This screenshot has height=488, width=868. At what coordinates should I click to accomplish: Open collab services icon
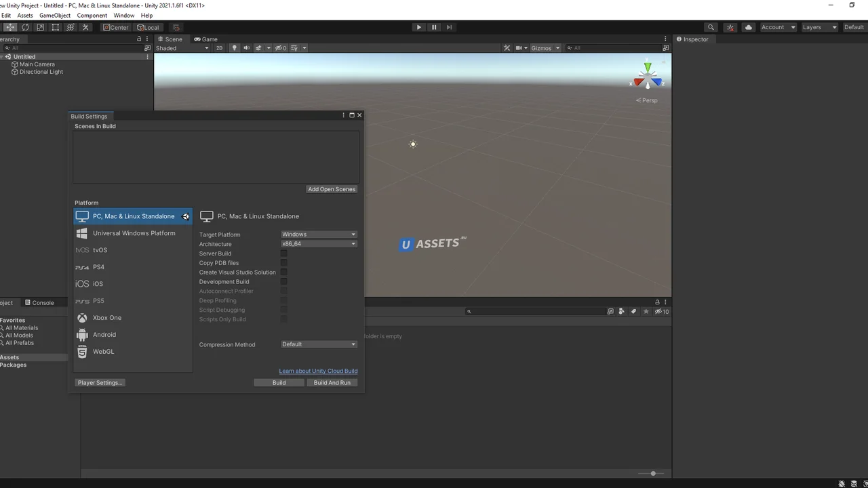pyautogui.click(x=730, y=27)
